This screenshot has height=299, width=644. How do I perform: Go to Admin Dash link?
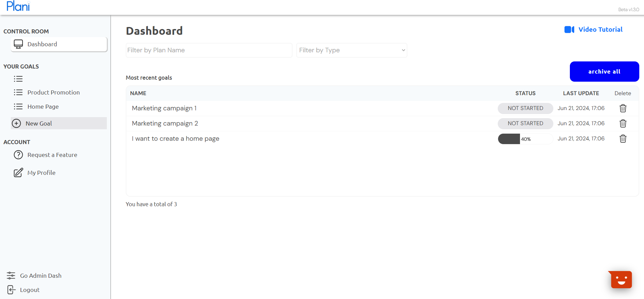[x=41, y=276]
